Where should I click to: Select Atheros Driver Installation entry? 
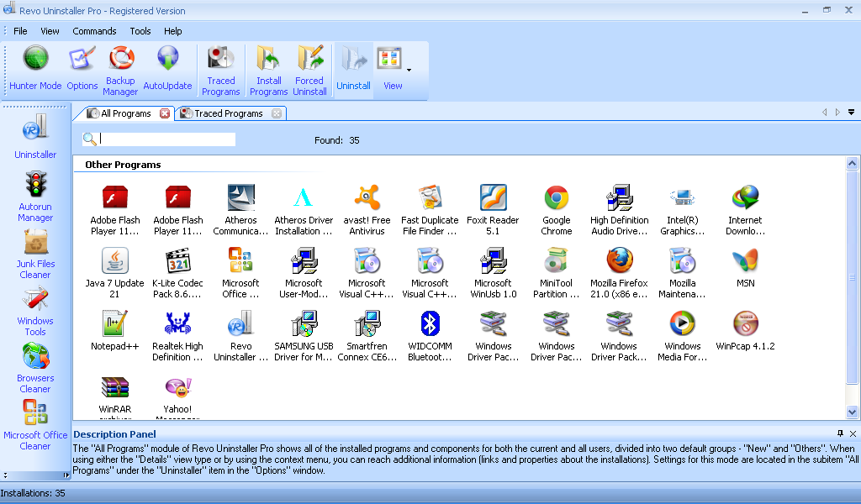pyautogui.click(x=304, y=209)
